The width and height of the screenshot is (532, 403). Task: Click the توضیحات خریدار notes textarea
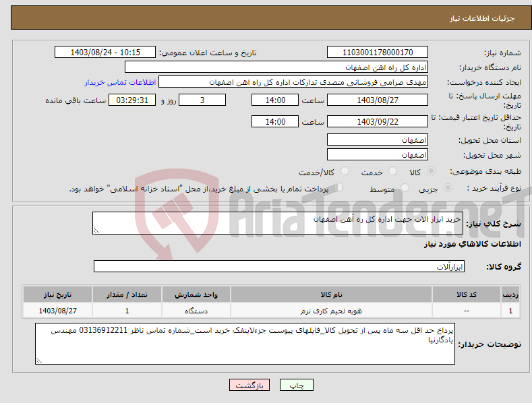point(245,344)
